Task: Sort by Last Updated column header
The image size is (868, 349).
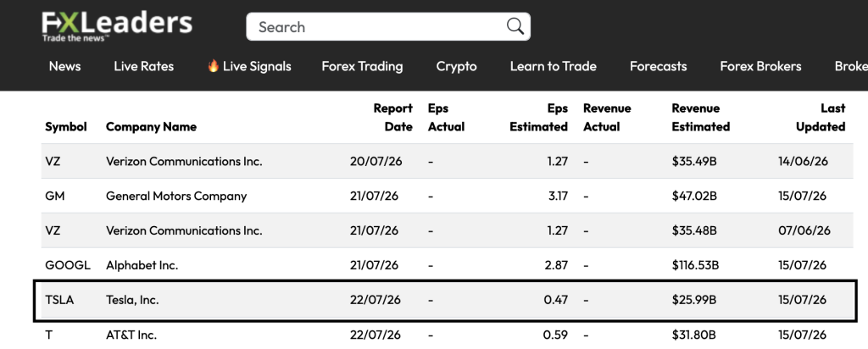Action: [x=821, y=117]
